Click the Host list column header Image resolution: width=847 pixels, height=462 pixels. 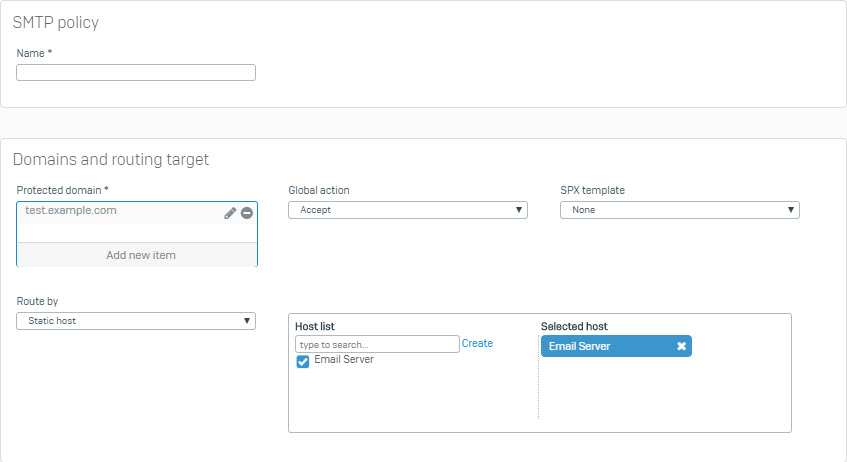click(x=315, y=326)
